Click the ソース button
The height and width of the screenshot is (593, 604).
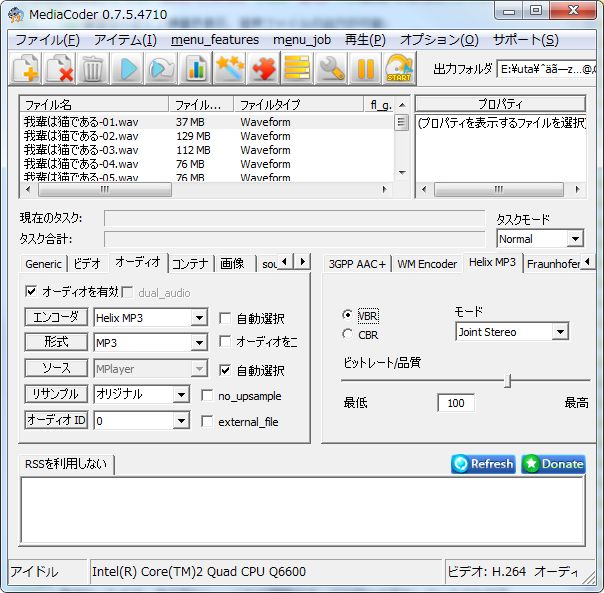(x=56, y=368)
